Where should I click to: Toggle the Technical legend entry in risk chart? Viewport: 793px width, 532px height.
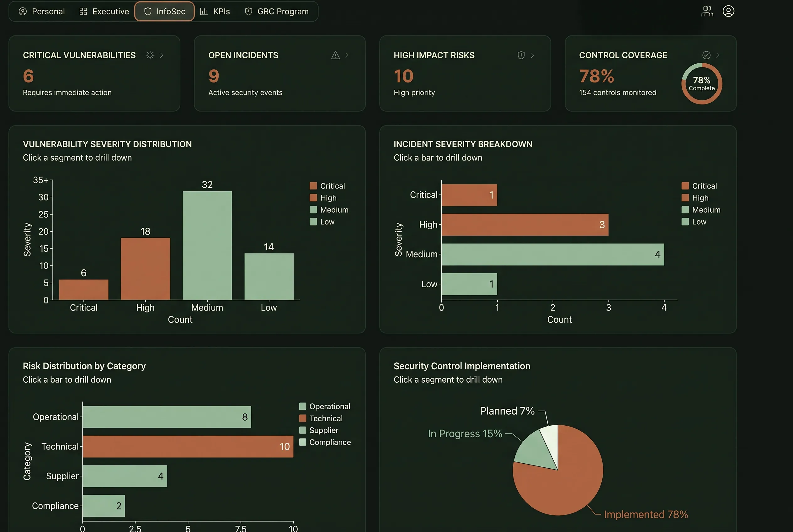pyautogui.click(x=321, y=418)
